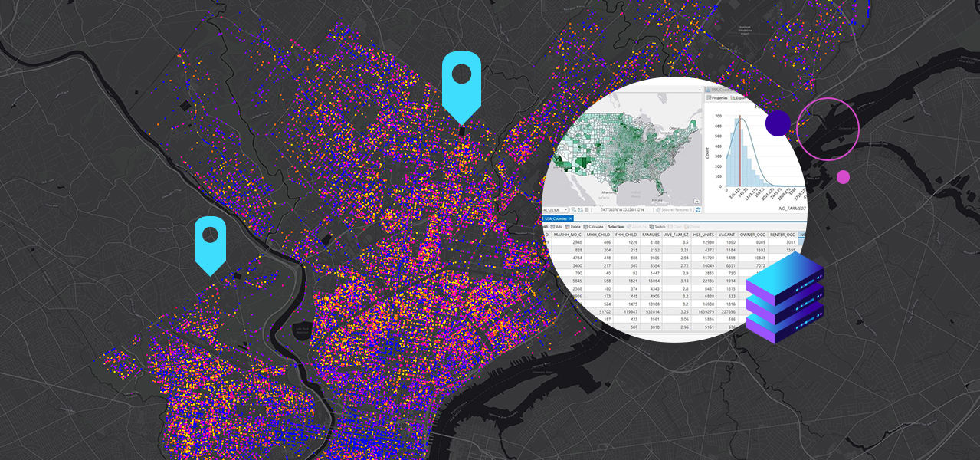Clear the feature selection
The width and height of the screenshot is (980, 460).
(676, 226)
